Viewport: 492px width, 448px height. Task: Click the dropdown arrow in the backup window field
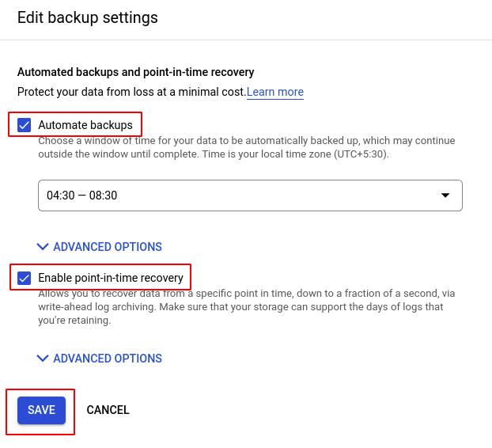click(445, 195)
